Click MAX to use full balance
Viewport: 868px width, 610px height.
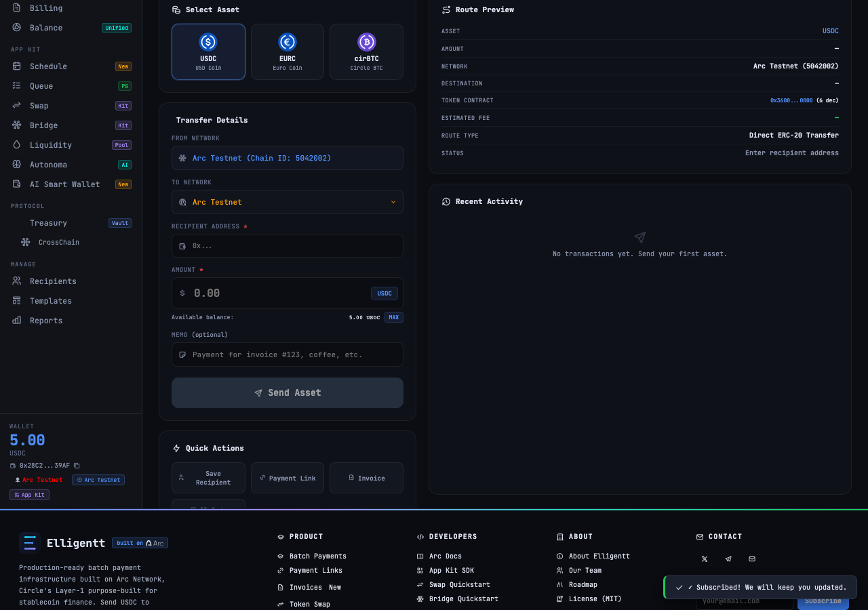click(394, 317)
